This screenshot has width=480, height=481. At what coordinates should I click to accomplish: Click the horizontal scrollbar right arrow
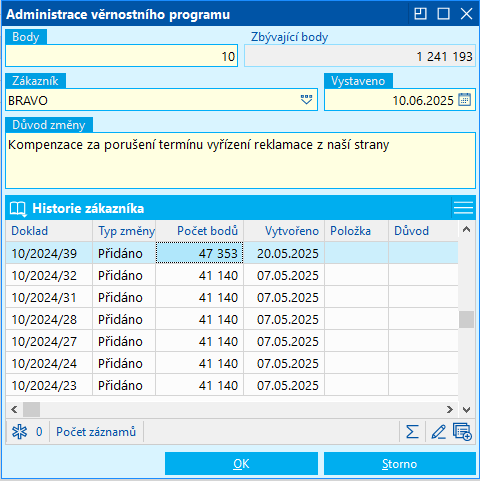[450, 409]
